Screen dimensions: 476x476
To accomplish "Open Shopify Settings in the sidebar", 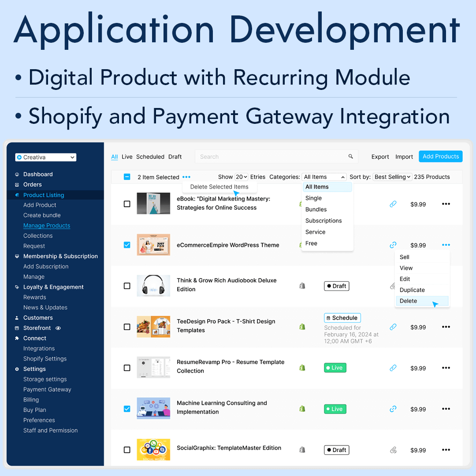I will (45, 359).
